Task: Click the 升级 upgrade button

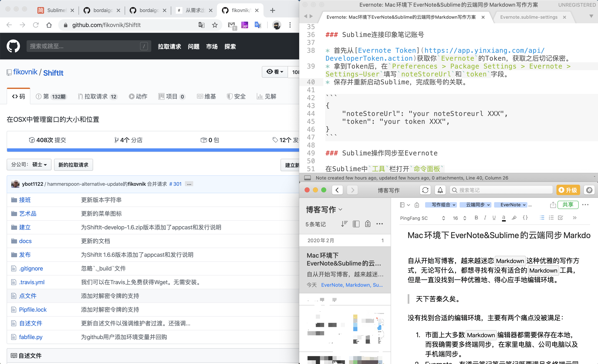Action: click(x=568, y=190)
